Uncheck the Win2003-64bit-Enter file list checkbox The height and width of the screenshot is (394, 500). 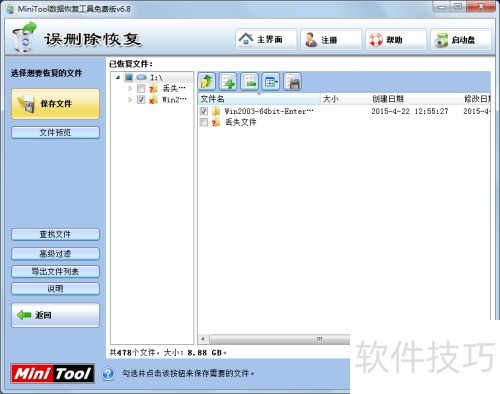[204, 111]
